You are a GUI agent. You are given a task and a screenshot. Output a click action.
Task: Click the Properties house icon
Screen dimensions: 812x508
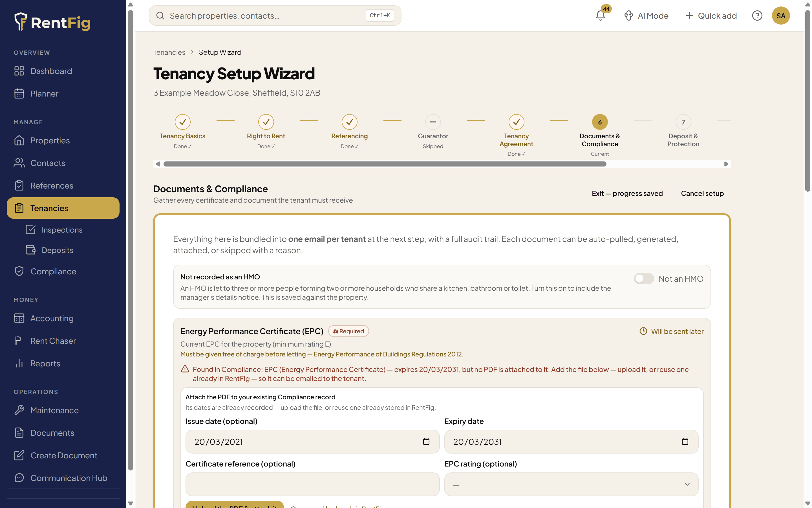pyautogui.click(x=19, y=141)
